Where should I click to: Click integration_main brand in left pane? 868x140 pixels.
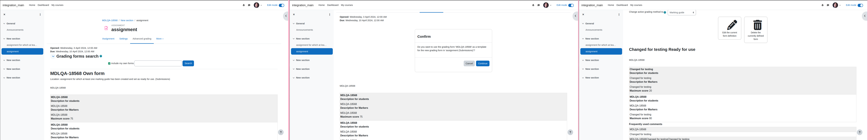tap(13, 5)
